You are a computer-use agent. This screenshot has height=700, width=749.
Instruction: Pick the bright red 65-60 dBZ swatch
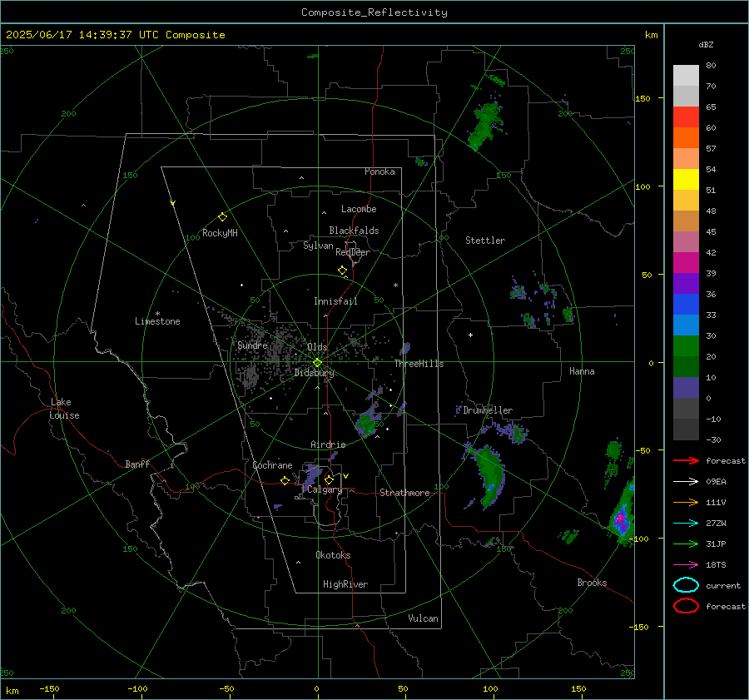686,117
